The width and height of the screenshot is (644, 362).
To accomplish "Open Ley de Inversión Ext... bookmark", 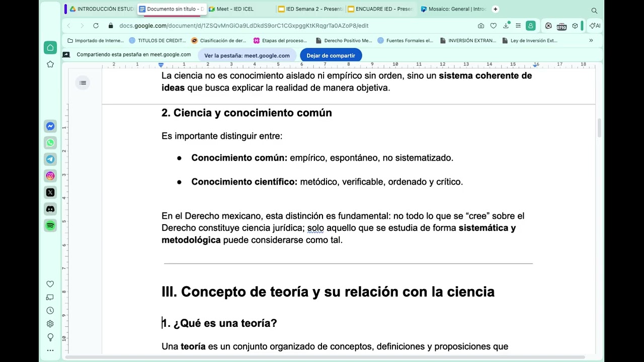I will click(x=530, y=41).
